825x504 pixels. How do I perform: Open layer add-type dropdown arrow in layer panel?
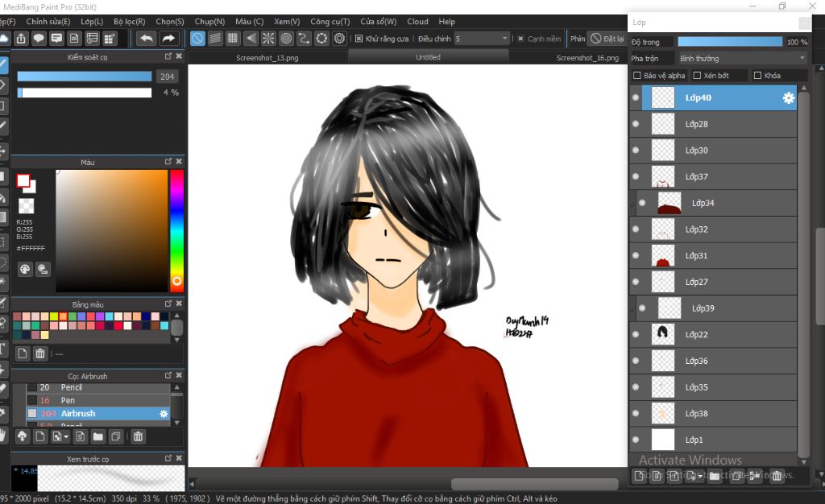click(700, 476)
